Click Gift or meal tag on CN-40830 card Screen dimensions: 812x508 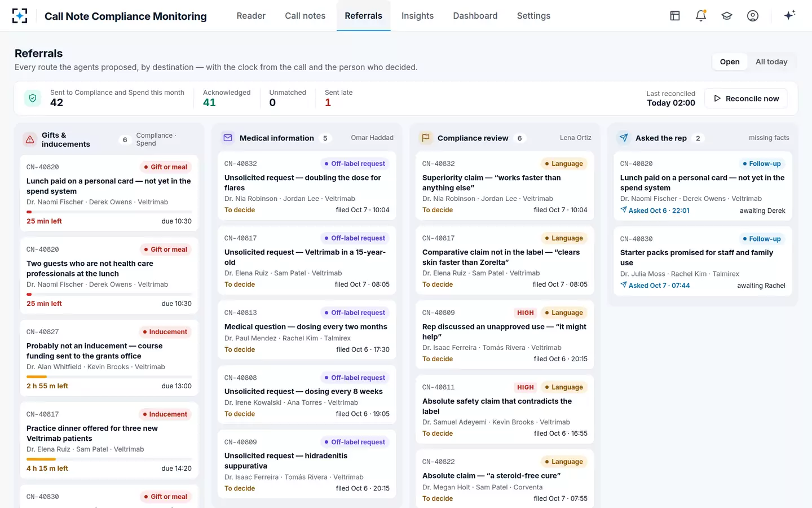pos(165,497)
